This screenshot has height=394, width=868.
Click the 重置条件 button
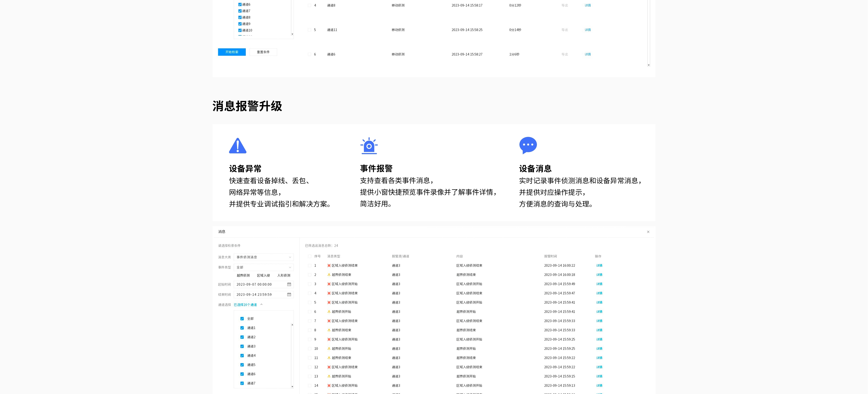click(263, 52)
